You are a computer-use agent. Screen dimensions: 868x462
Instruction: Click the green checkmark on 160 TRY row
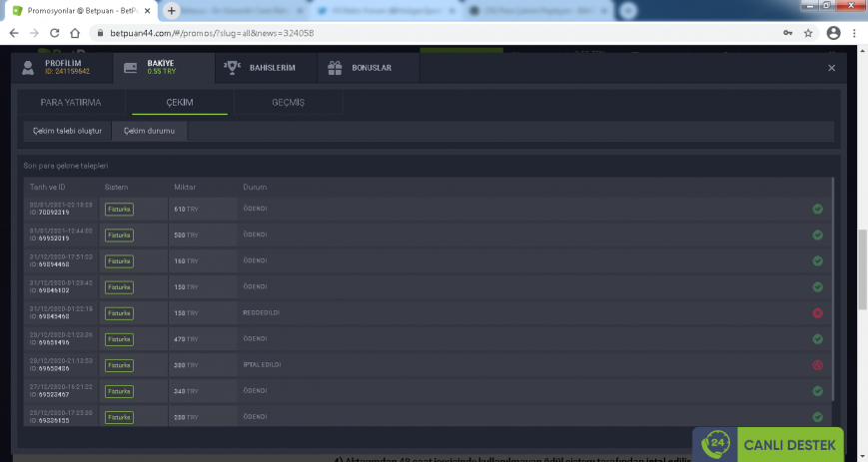pos(818,261)
